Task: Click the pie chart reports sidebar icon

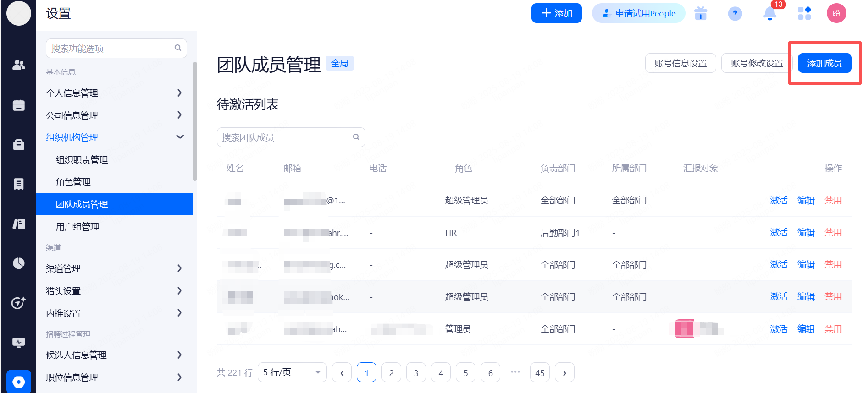Action: 18,263
